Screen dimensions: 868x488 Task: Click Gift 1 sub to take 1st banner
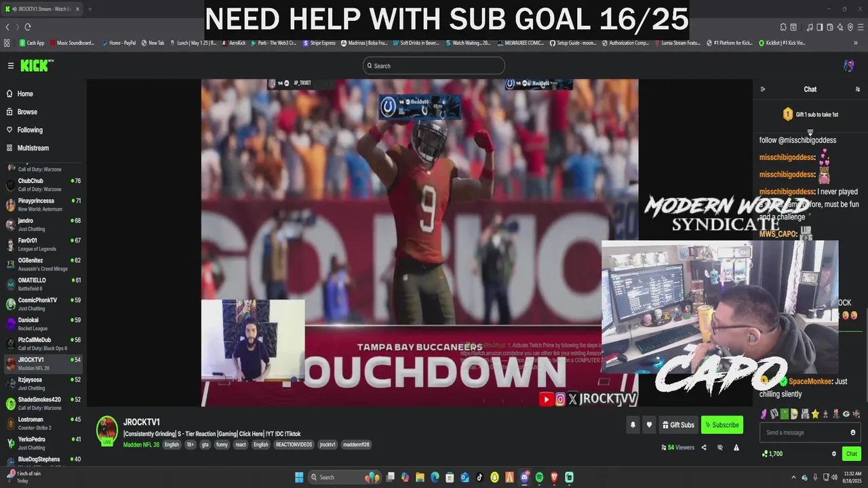click(x=810, y=115)
